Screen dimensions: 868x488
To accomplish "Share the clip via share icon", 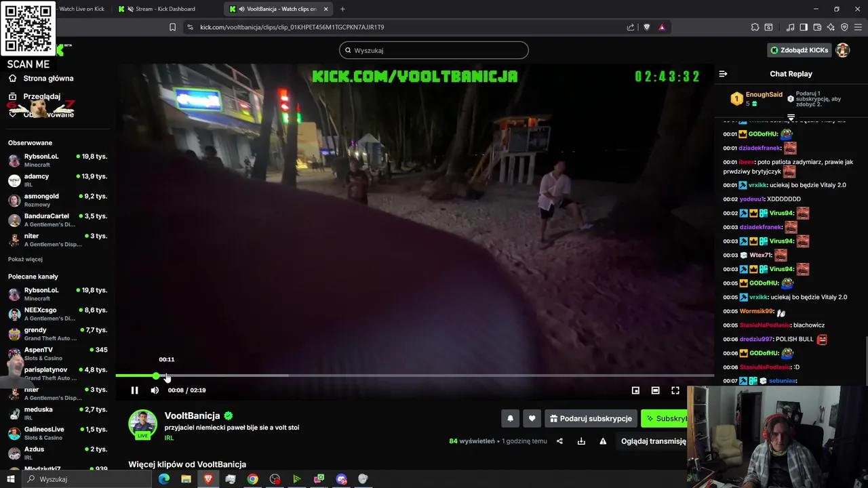I will click(559, 441).
